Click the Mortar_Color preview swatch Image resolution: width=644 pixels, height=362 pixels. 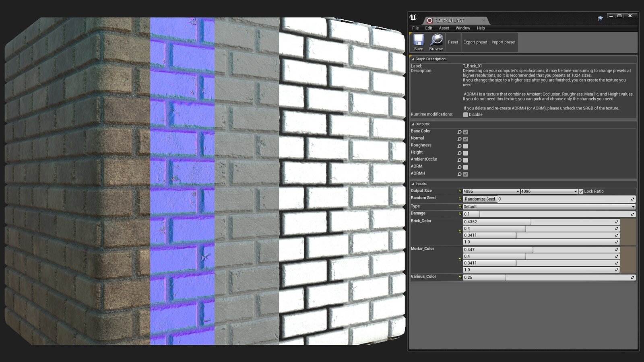pos(628,259)
